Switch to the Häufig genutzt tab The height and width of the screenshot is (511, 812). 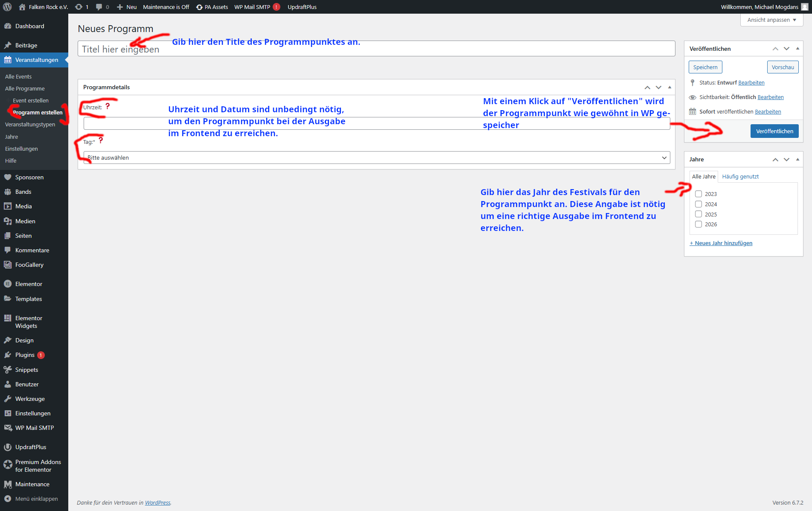click(740, 176)
